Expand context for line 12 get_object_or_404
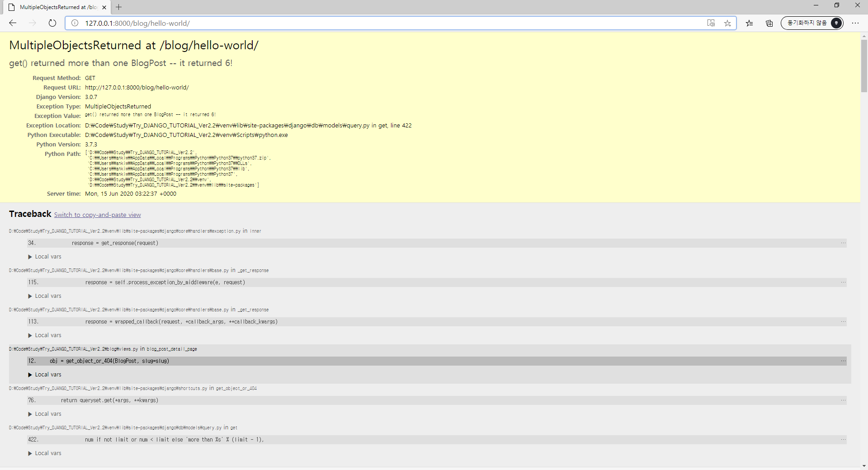 pos(437,361)
